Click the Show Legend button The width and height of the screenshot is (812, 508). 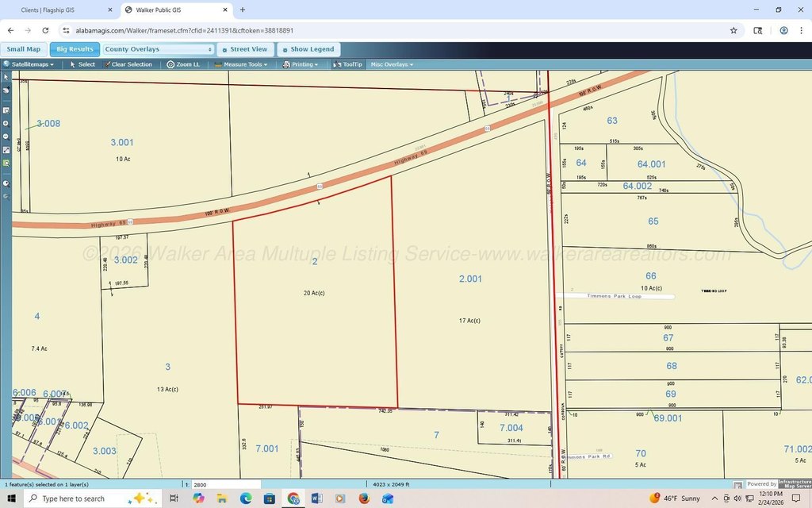click(x=308, y=49)
